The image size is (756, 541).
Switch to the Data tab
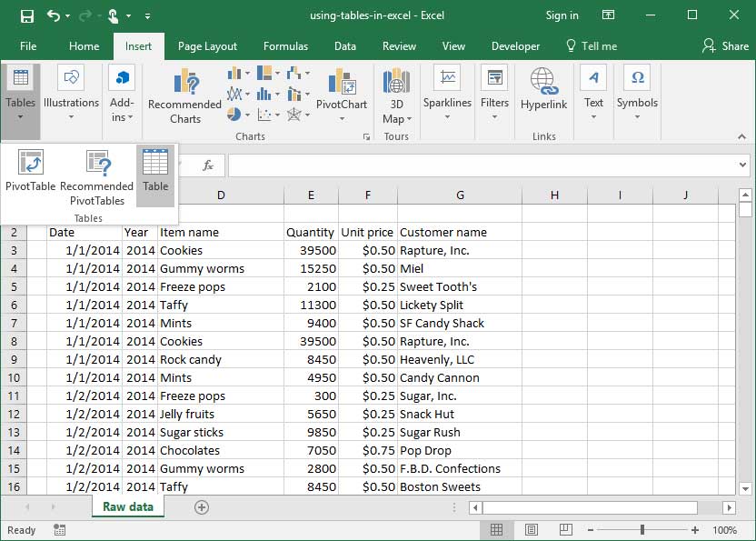coord(345,46)
